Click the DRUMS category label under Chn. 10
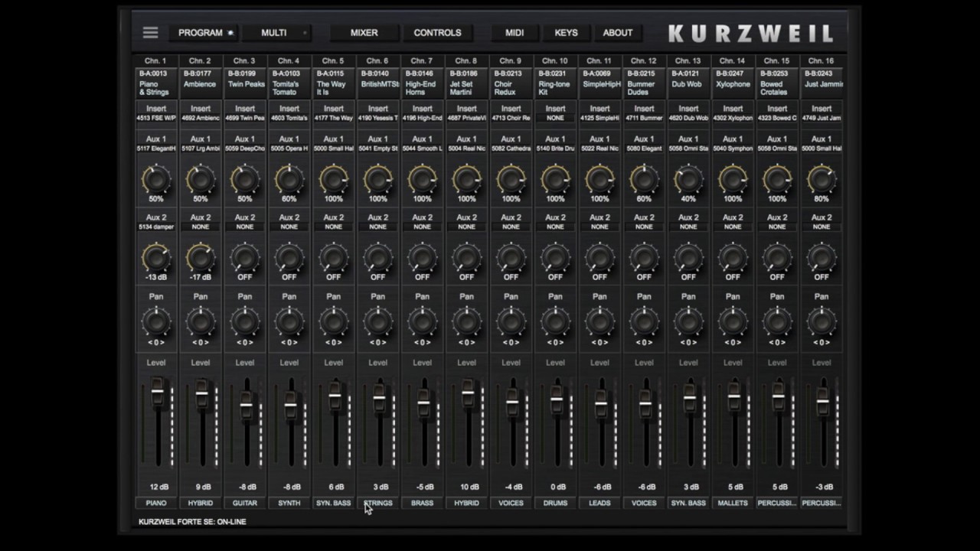 point(555,503)
